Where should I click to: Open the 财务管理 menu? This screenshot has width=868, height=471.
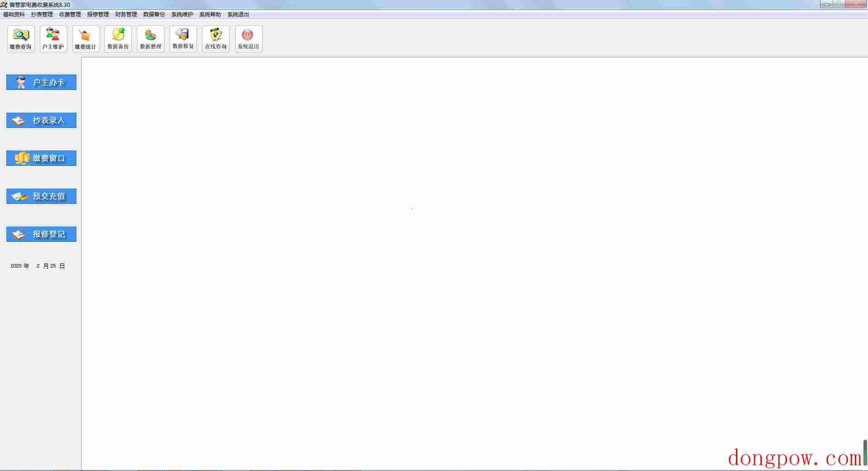pyautogui.click(x=126, y=14)
